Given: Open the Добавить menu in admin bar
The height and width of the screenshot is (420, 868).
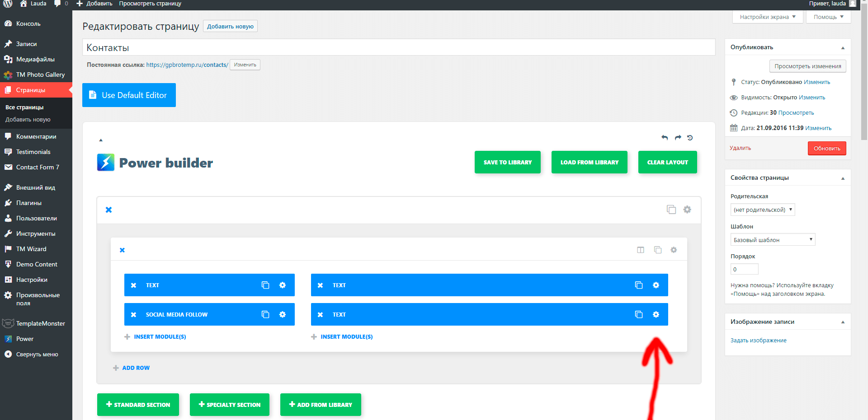Looking at the screenshot, I should (x=94, y=4).
